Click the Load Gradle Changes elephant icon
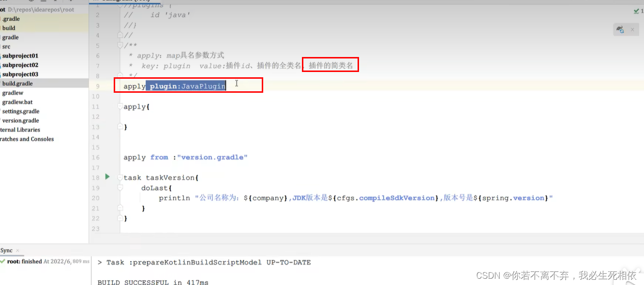The image size is (644, 285). (x=620, y=30)
